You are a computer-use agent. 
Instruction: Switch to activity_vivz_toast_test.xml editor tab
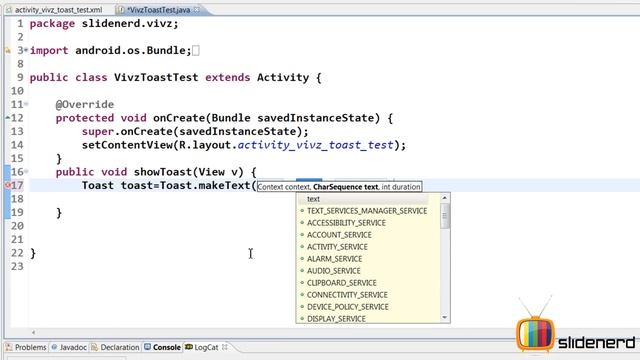[x=58, y=10]
